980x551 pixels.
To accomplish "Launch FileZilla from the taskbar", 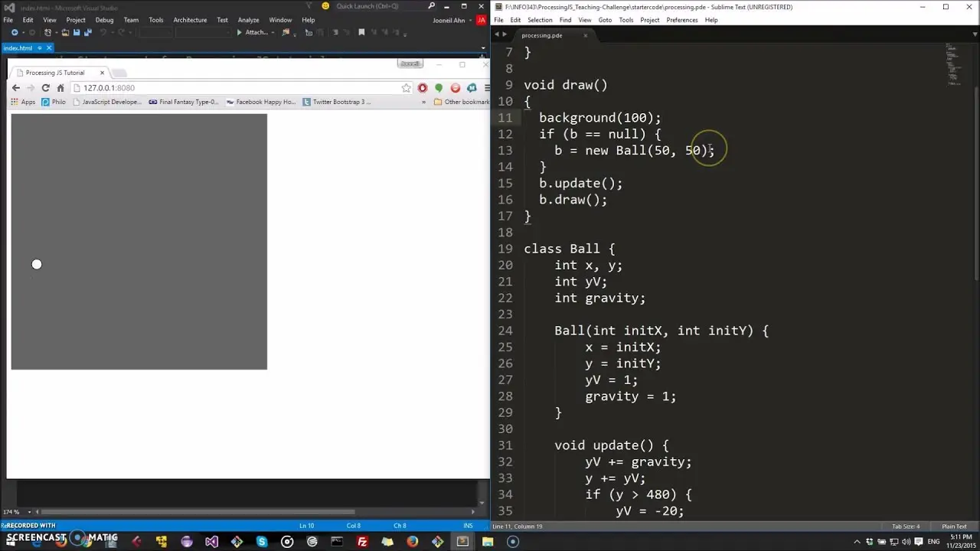I will click(362, 542).
